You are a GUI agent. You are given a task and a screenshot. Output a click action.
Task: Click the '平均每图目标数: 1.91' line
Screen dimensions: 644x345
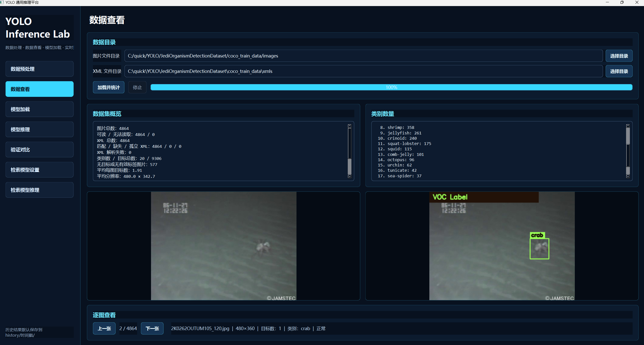tap(119, 170)
